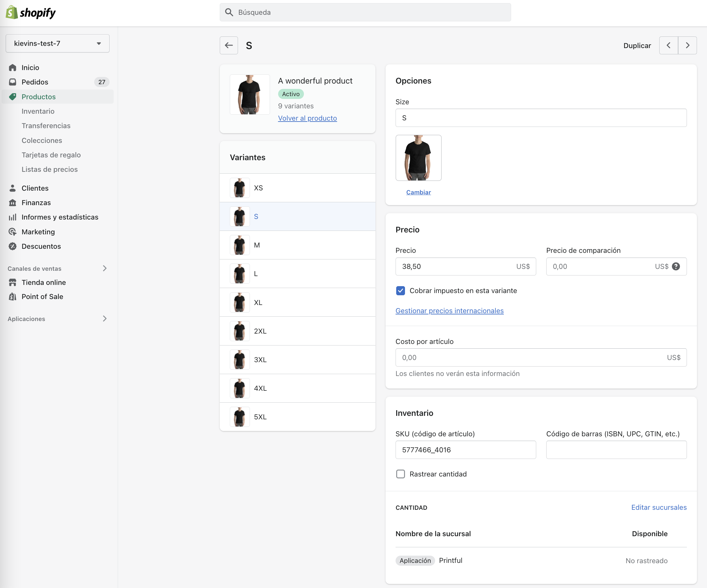Open Gestionar precios internacionales link
707x588 pixels.
point(450,311)
